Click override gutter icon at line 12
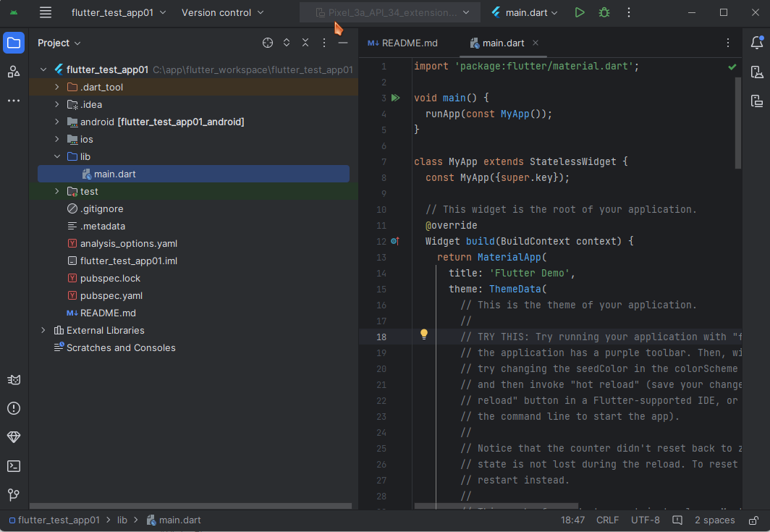The height and width of the screenshot is (532, 770). coord(395,241)
